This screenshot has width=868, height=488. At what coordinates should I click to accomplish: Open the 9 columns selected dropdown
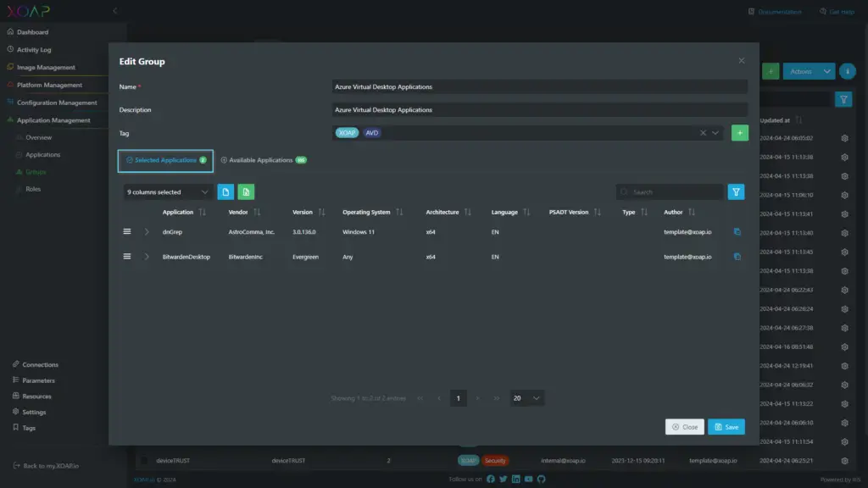(167, 192)
